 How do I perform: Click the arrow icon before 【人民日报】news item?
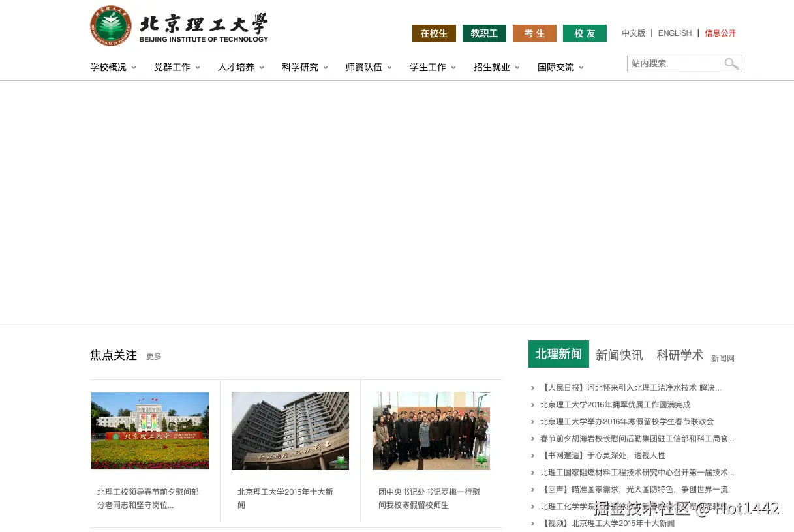tap(532, 387)
